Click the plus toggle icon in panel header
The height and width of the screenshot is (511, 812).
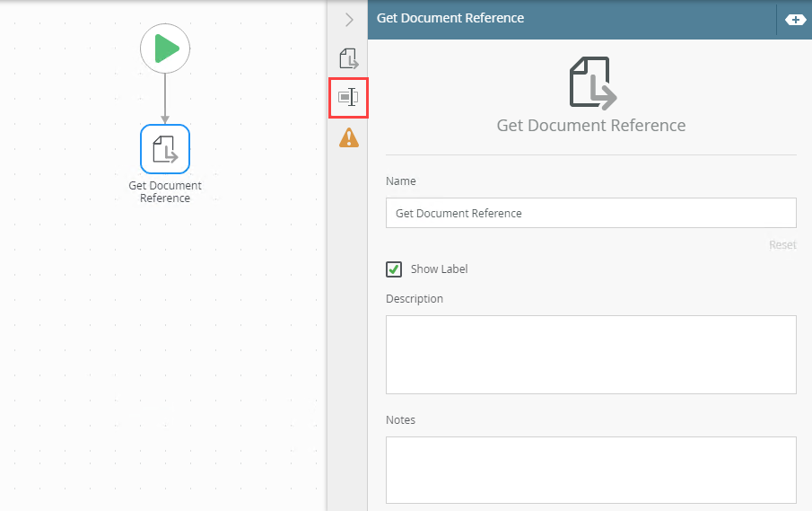[x=795, y=19]
